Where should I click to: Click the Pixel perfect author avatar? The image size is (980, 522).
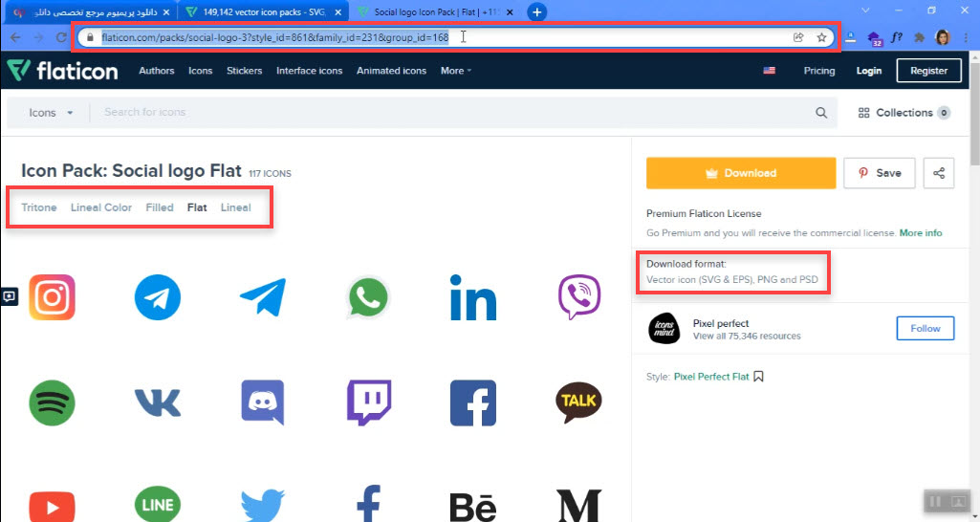pyautogui.click(x=664, y=328)
